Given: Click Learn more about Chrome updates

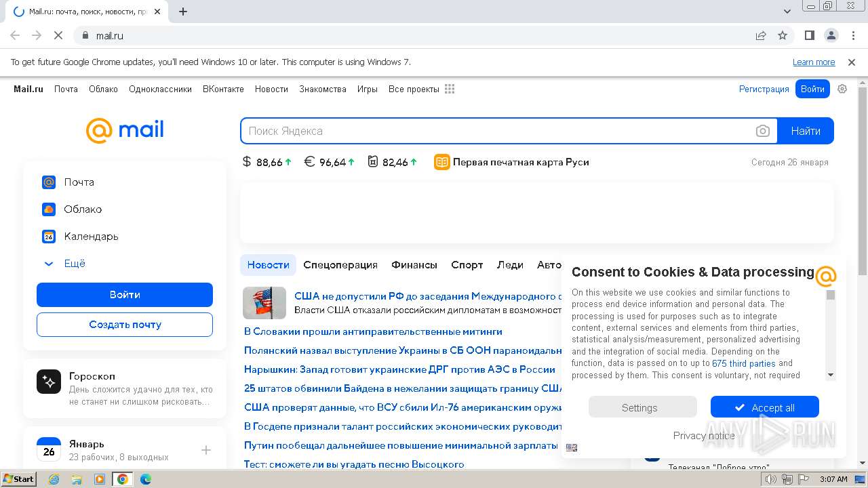Looking at the screenshot, I should pyautogui.click(x=814, y=62).
